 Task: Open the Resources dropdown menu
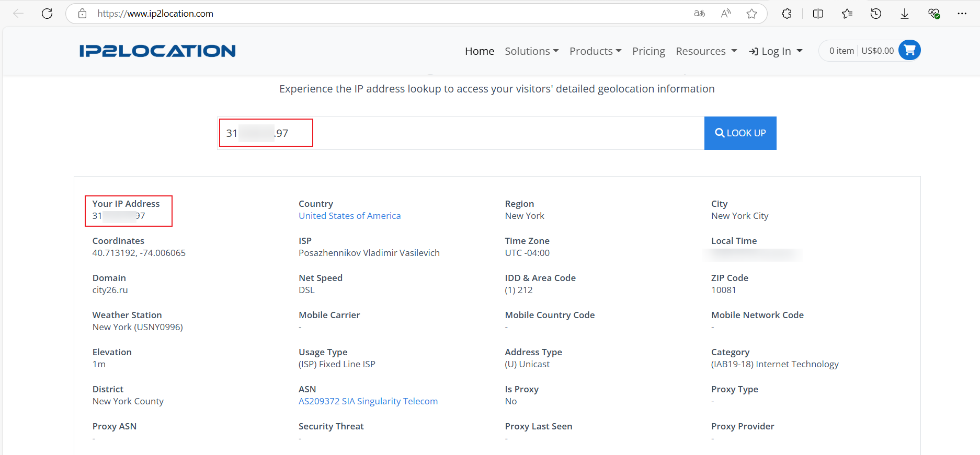(x=706, y=51)
